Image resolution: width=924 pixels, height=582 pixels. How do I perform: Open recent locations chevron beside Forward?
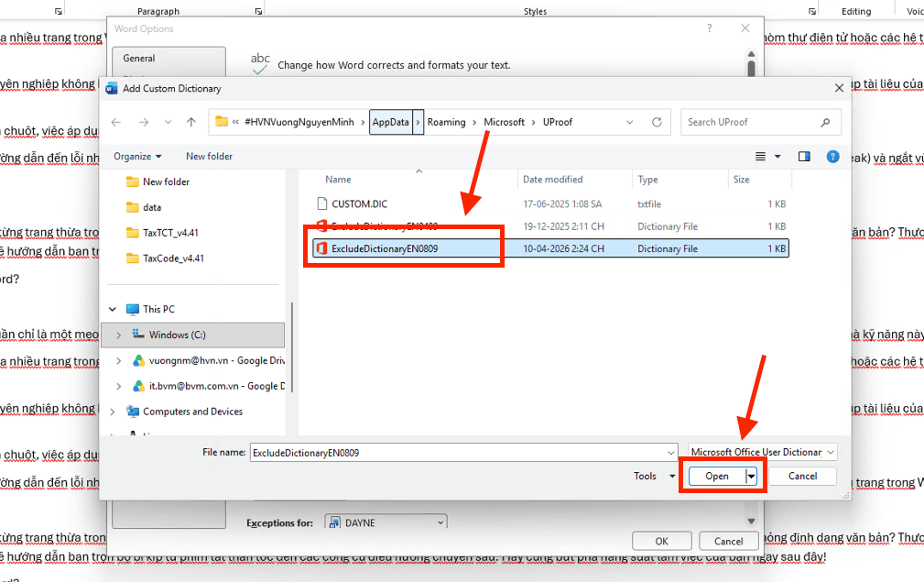pos(168,122)
